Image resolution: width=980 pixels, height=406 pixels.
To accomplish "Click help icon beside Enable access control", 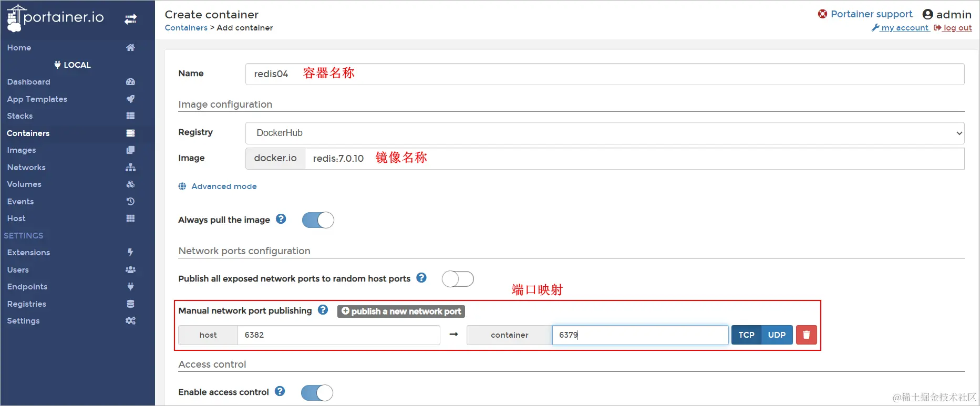I will click(280, 391).
